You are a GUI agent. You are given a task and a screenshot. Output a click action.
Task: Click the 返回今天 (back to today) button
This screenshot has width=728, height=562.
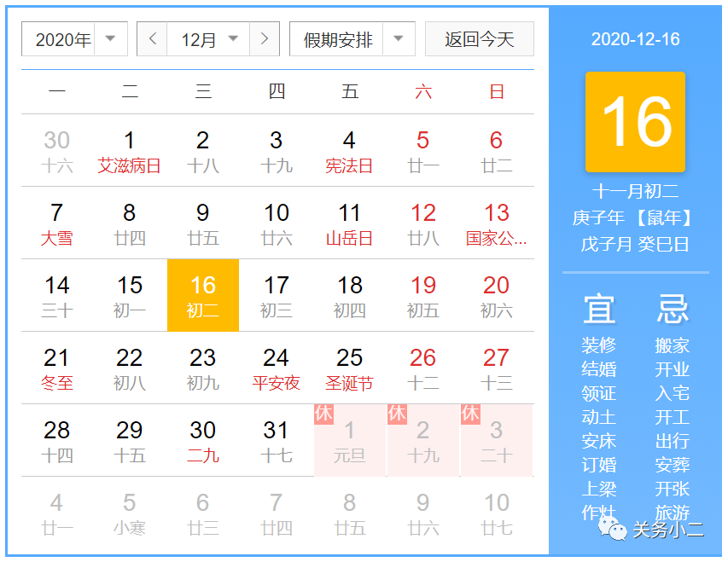(x=480, y=38)
